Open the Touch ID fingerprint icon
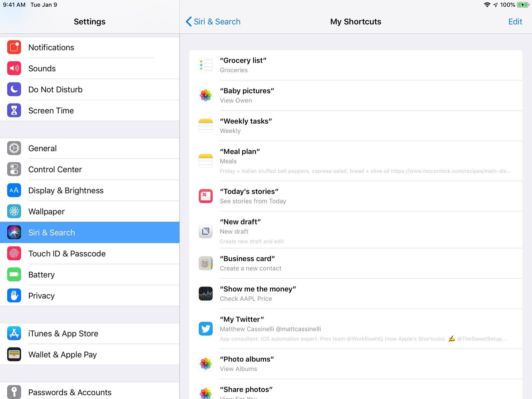Viewport: 532px width, 399px height. 14,253
